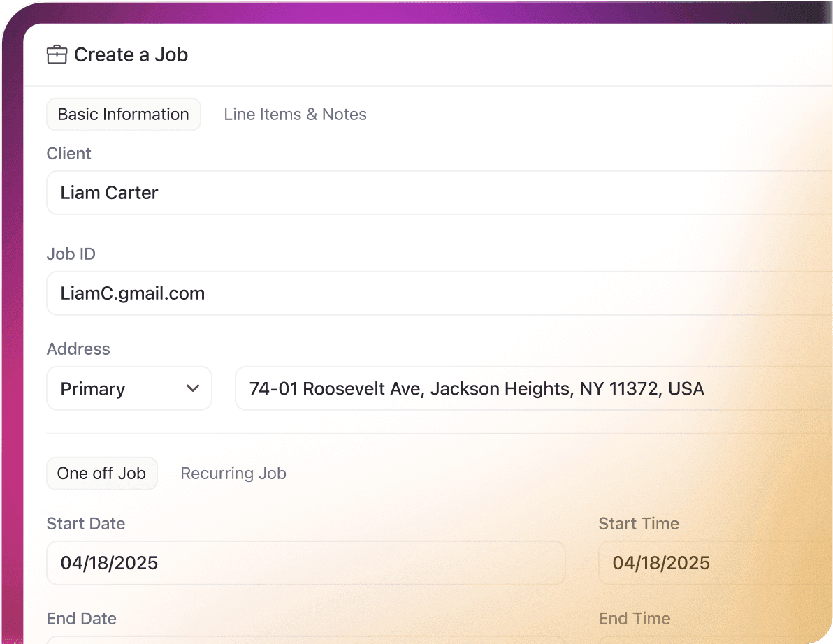Open the Primary address type dropdown
This screenshot has width=833, height=644.
129,388
